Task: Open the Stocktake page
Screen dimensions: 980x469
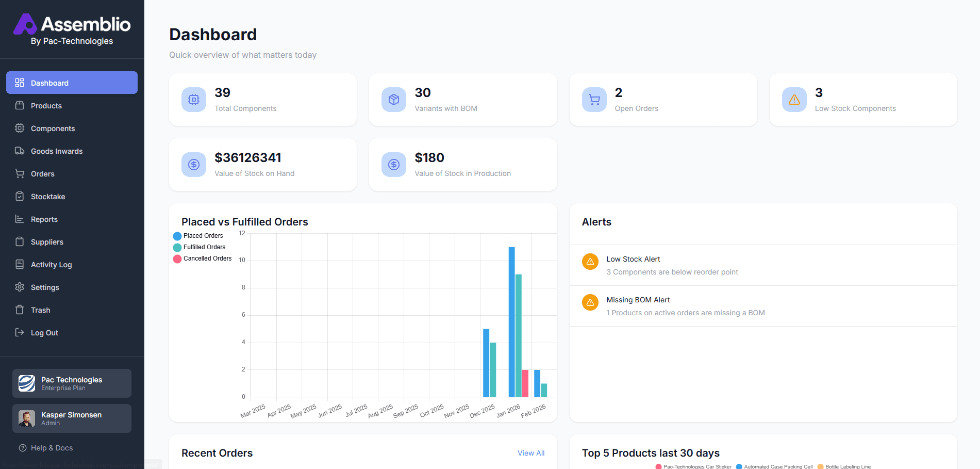Action: pos(72,196)
